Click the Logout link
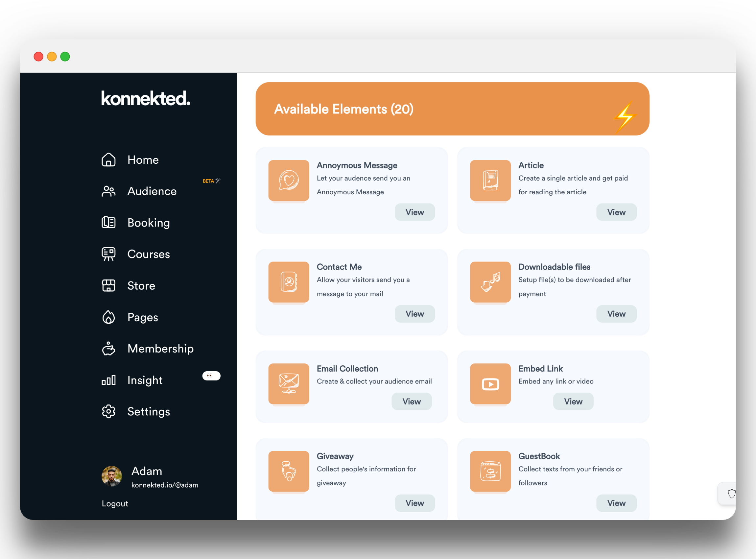The image size is (756, 559). pyautogui.click(x=115, y=503)
